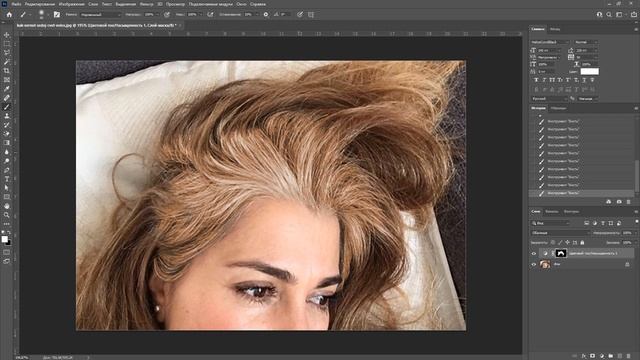Open layer filter kind dropdown
This screenshot has width=640, height=360.
[550, 223]
